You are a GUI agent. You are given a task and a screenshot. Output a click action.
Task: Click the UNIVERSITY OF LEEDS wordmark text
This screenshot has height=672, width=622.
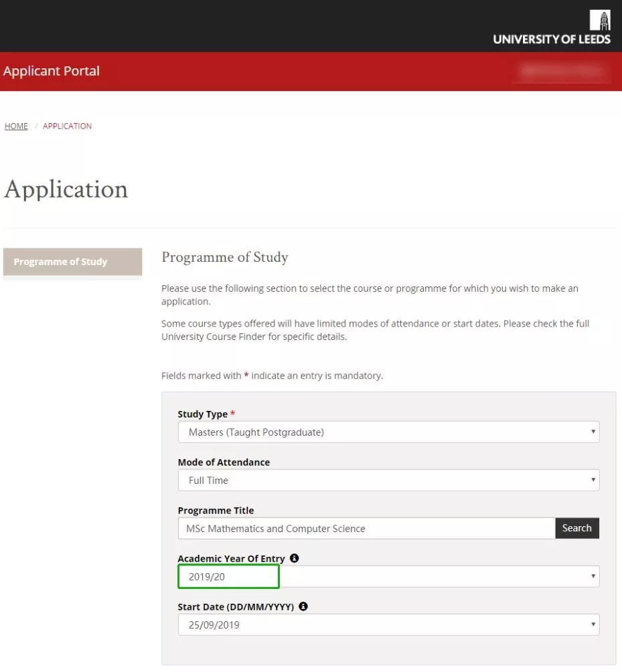tap(551, 39)
